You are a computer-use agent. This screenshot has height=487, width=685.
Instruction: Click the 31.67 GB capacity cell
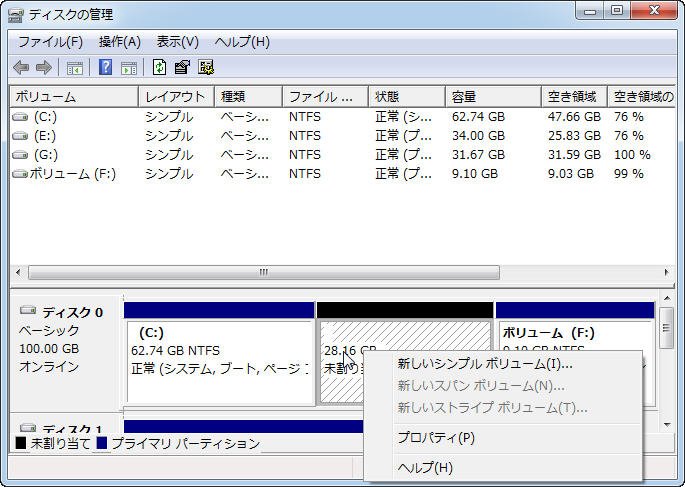(x=478, y=155)
